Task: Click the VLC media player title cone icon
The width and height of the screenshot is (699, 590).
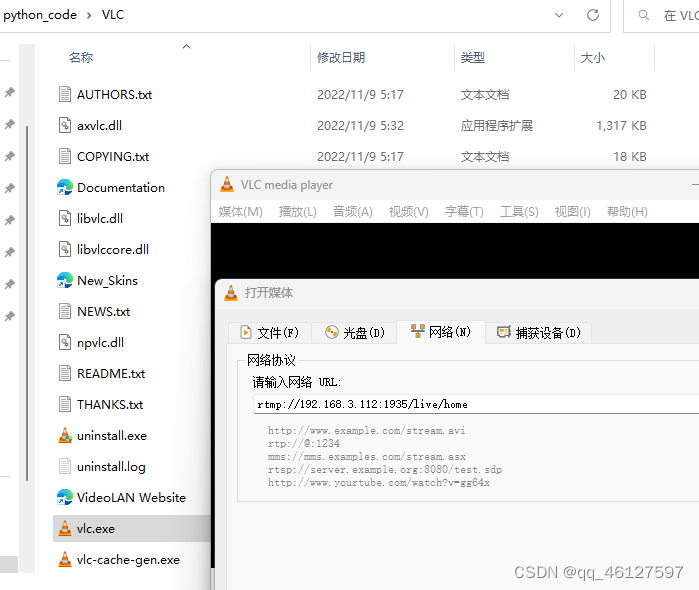Action: pos(227,184)
